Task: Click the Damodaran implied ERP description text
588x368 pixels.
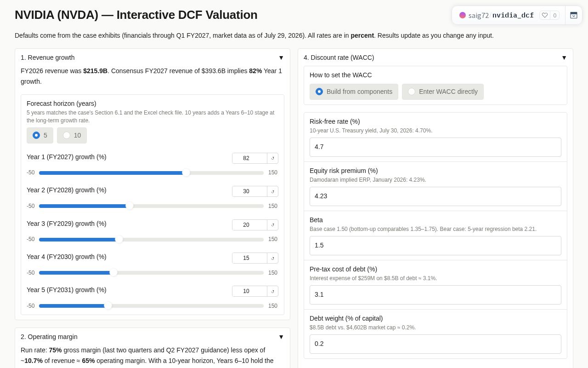Action: tap(368, 180)
